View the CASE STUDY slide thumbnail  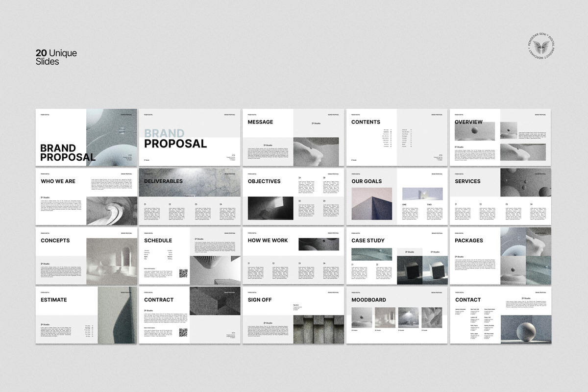(397, 256)
